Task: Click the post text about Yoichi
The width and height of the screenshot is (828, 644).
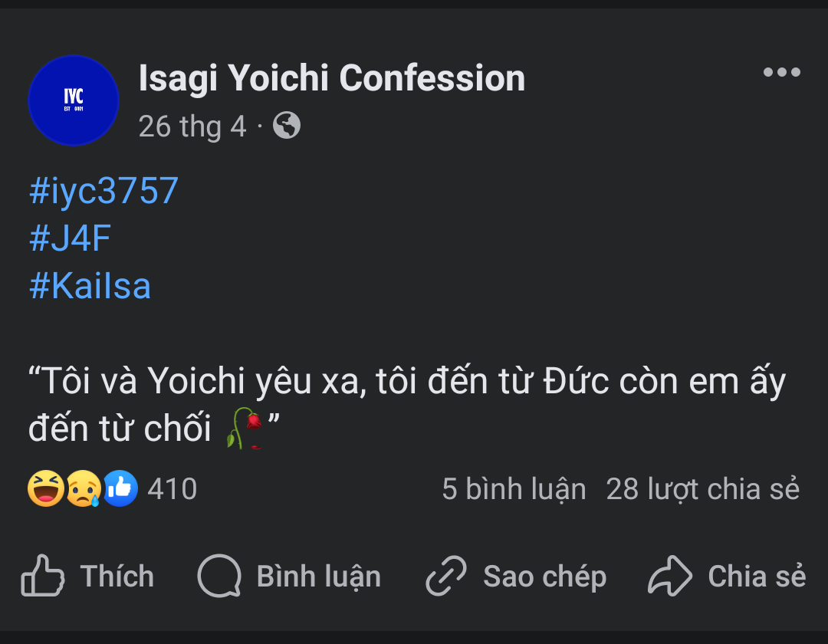Action: coord(406,382)
